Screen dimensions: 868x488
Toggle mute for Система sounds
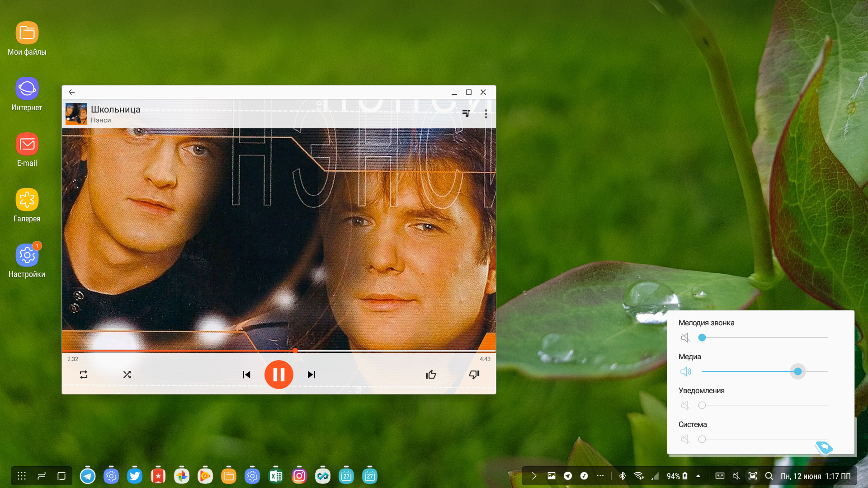[x=685, y=439]
